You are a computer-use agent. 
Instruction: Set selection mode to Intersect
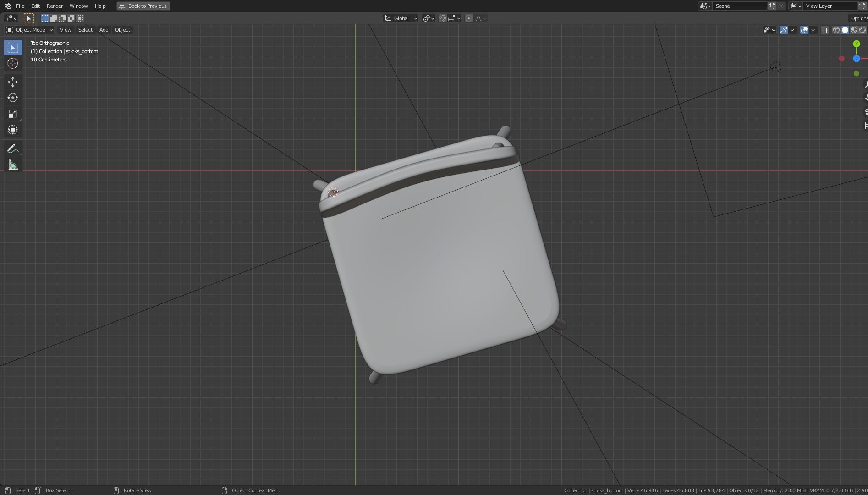click(80, 18)
